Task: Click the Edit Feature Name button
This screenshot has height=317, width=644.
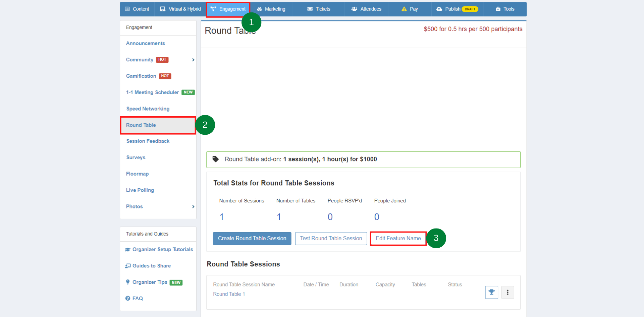Action: (398, 238)
